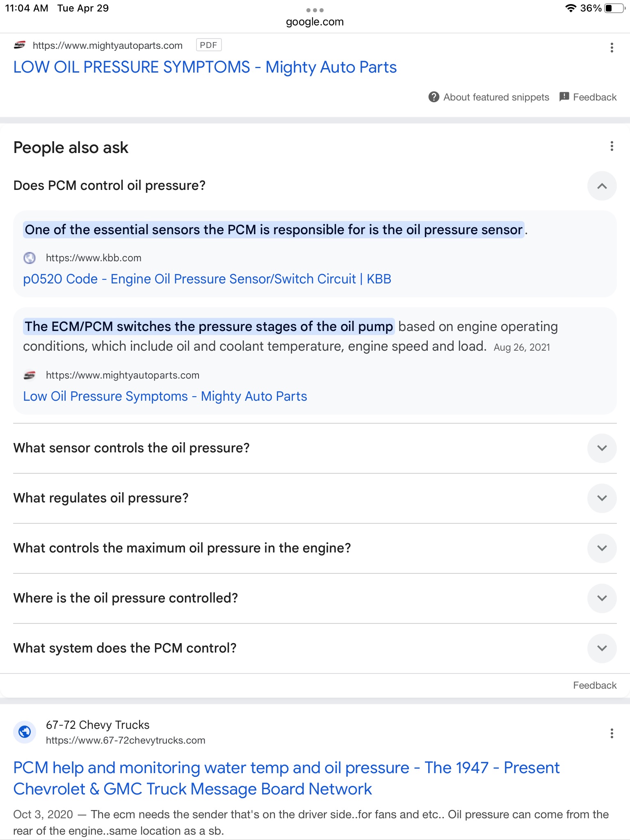The height and width of the screenshot is (840, 630).
Task: Tap the Feedback flag icon near snippet
Action: click(564, 97)
